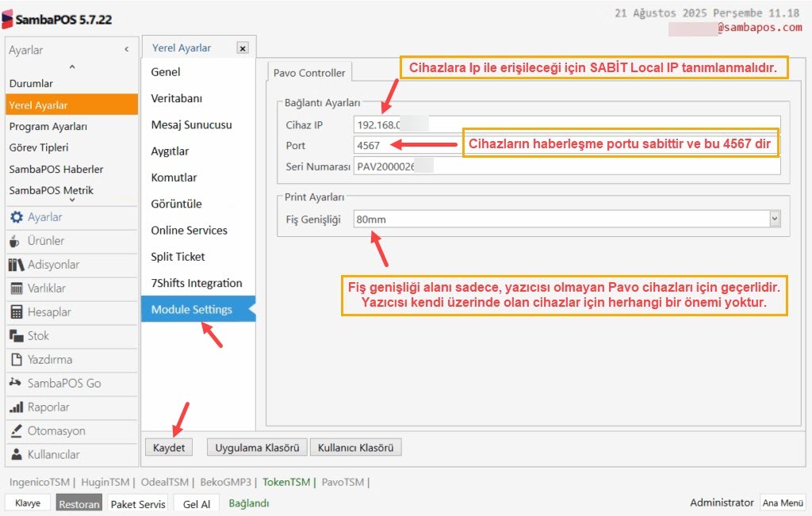Click the Administrator user label
Viewport: 812px width, 516px height.
(722, 503)
